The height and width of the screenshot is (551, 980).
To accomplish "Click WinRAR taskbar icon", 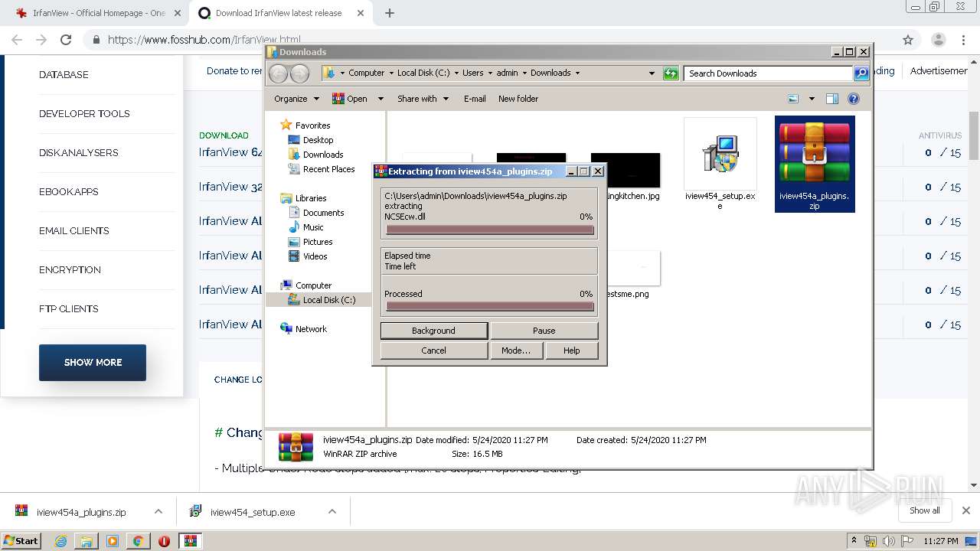I will (191, 541).
